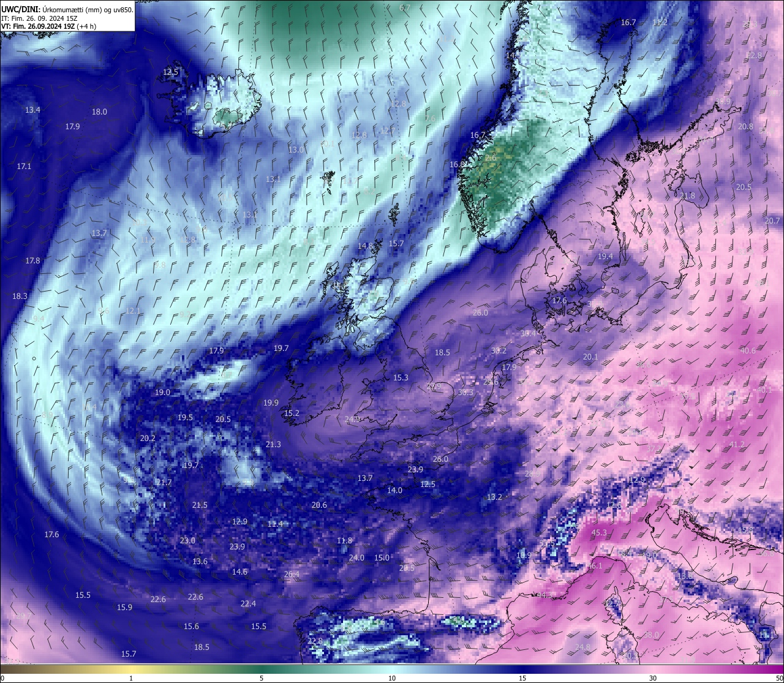The height and width of the screenshot is (683, 784).
Task: Click the 26.0 value over the Channel
Action: tap(440, 459)
